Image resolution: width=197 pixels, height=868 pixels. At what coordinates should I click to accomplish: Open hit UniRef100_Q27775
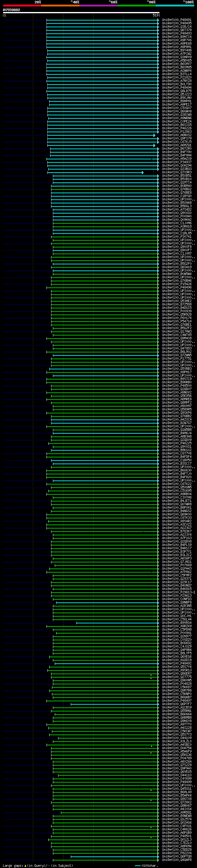[176, 678]
